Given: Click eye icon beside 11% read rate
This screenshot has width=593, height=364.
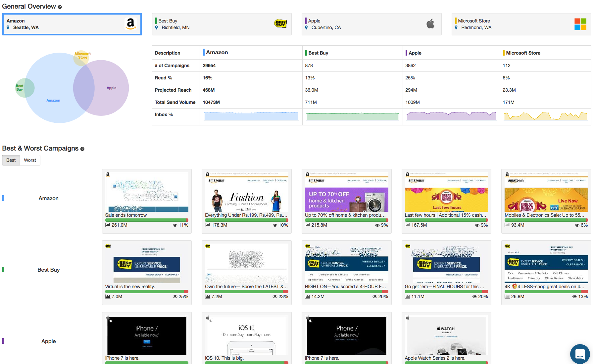Looking at the screenshot, I should click(x=175, y=225).
